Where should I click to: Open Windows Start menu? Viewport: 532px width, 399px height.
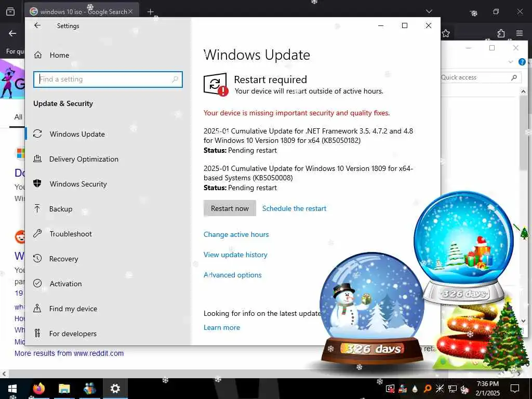(x=12, y=389)
